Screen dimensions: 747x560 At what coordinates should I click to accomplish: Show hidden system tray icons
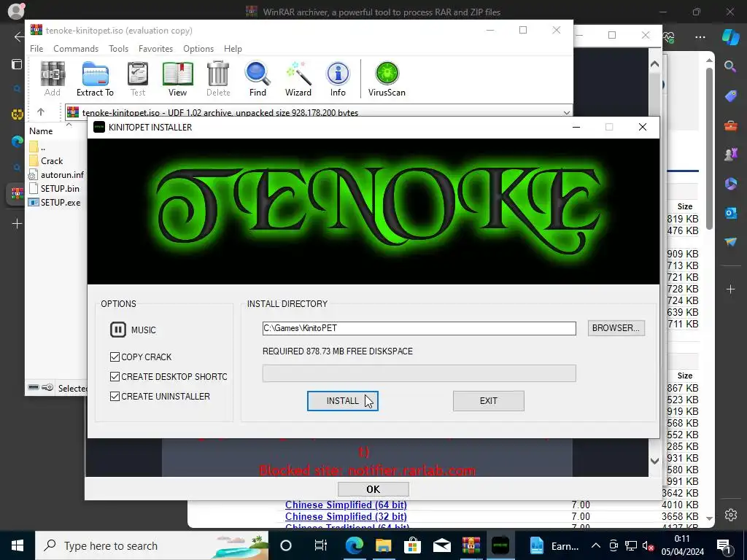point(595,545)
